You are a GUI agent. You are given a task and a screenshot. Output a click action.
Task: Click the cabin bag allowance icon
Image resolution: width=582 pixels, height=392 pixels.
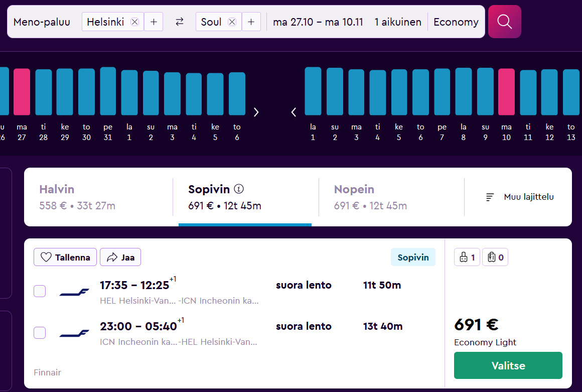pos(467,257)
